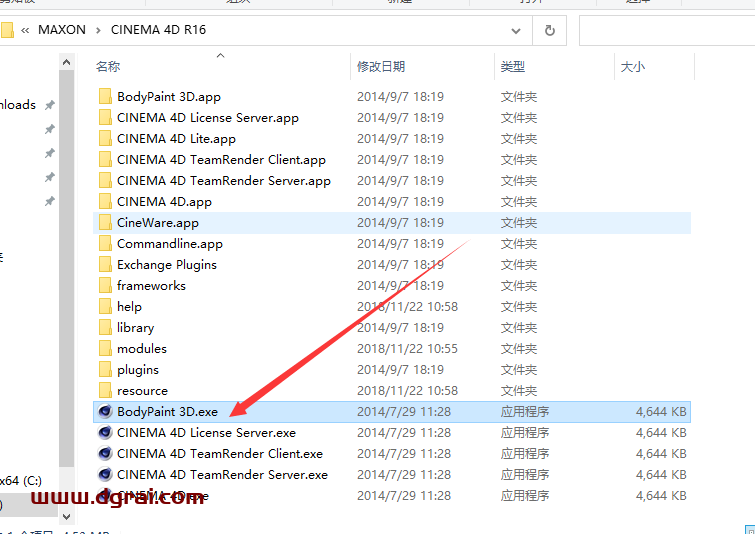Click the plugins folder icon
The image size is (755, 534).
(x=105, y=370)
